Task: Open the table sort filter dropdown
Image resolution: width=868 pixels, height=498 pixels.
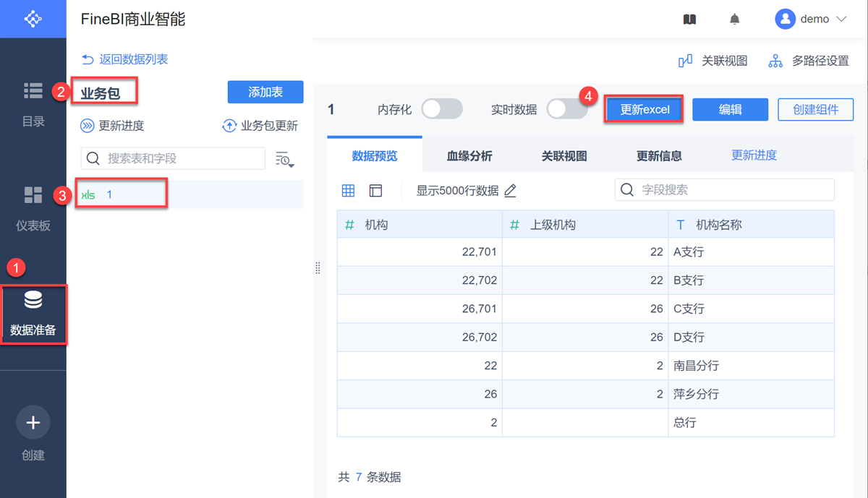Action: point(284,160)
